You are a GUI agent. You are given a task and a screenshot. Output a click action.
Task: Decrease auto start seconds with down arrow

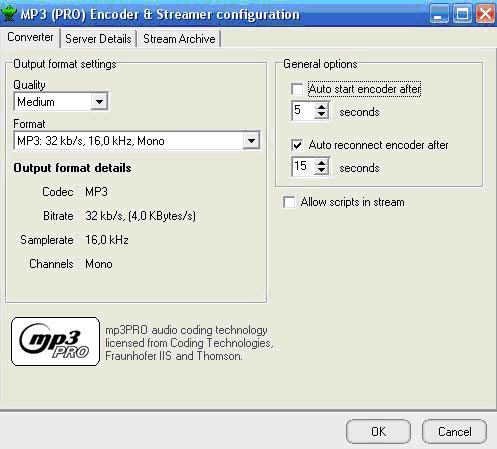[x=321, y=115]
